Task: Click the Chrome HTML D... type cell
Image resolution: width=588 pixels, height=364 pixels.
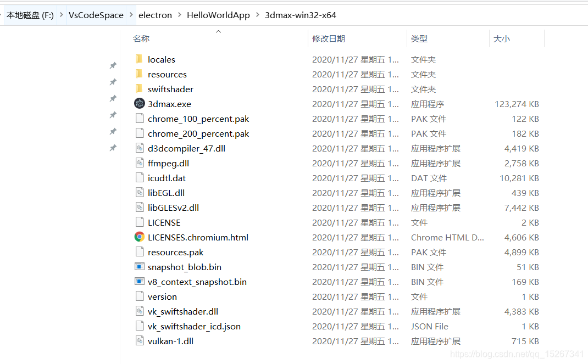Action: [447, 237]
